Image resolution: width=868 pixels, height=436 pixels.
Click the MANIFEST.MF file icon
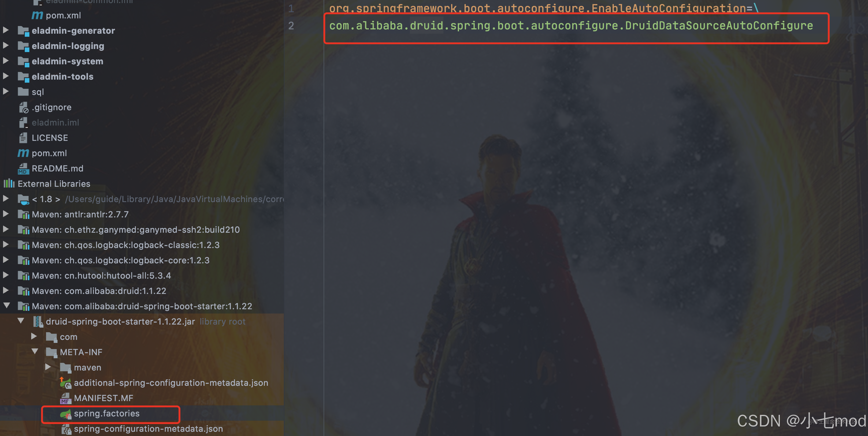pyautogui.click(x=66, y=399)
